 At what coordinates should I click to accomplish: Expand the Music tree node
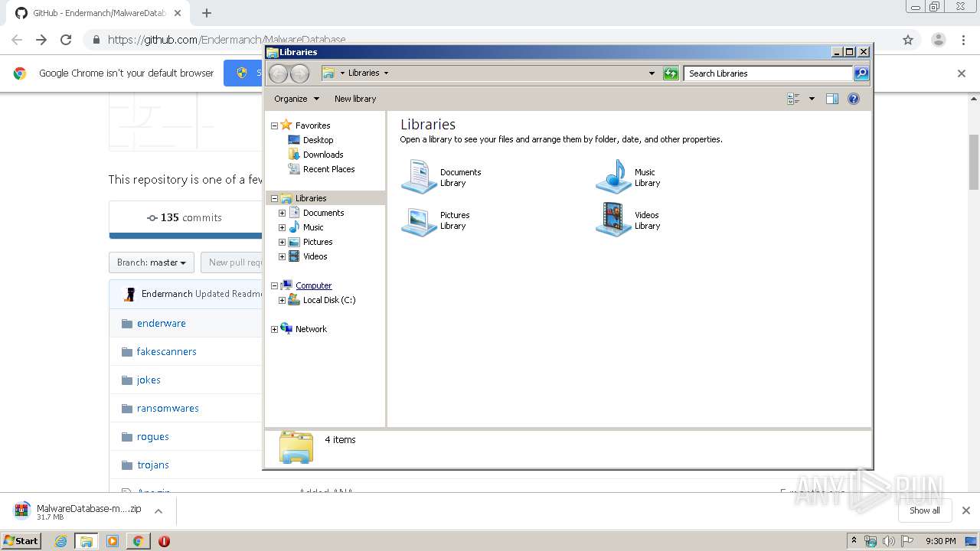tap(282, 227)
